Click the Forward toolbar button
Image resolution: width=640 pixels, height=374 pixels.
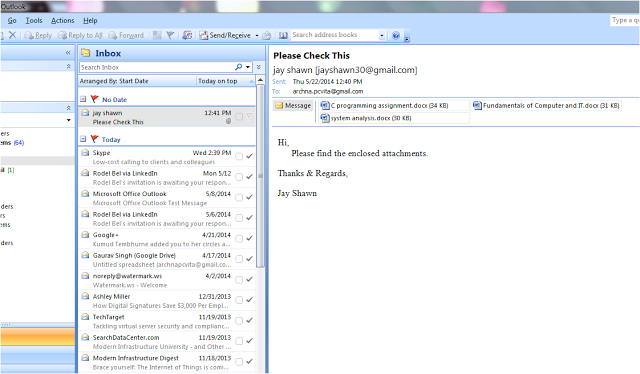126,36
